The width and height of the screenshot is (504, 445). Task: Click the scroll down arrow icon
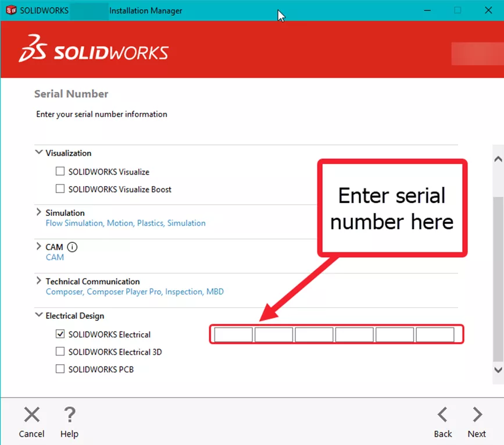point(498,370)
